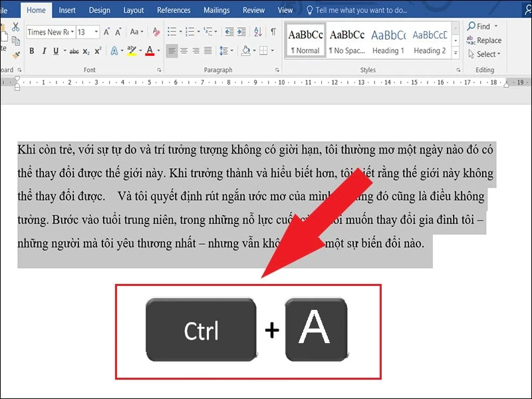Apply Superscript to the text
This screenshot has width=532, height=399.
pos(98,51)
